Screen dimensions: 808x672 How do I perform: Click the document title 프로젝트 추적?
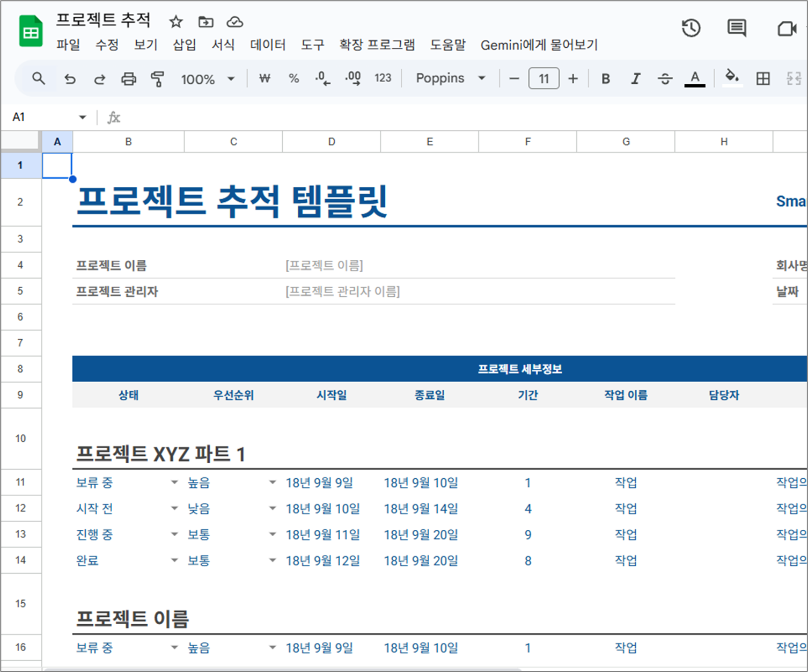[x=104, y=20]
